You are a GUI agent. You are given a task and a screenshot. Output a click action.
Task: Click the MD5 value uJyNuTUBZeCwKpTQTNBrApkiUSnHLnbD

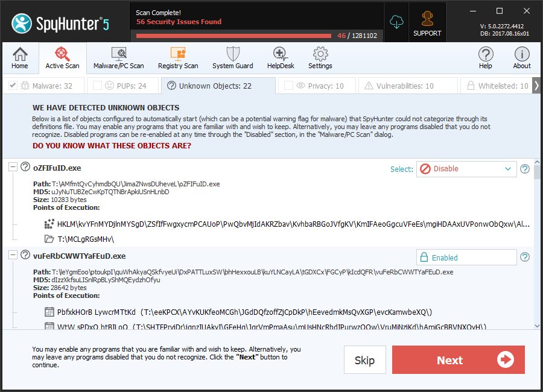pyautogui.click(x=110, y=192)
